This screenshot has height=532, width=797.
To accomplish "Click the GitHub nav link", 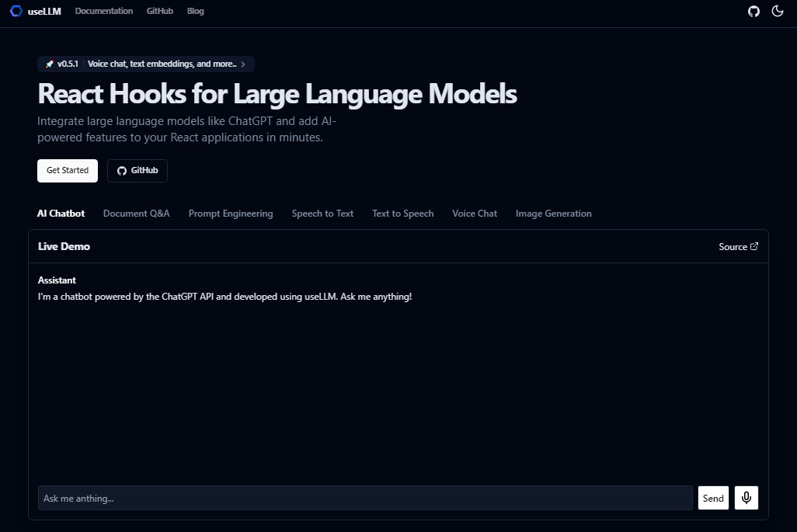I will (x=159, y=11).
